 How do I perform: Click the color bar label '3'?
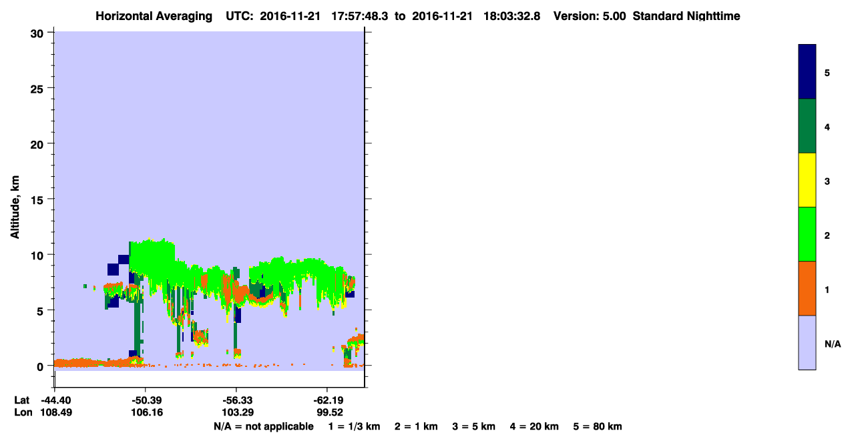point(827,181)
